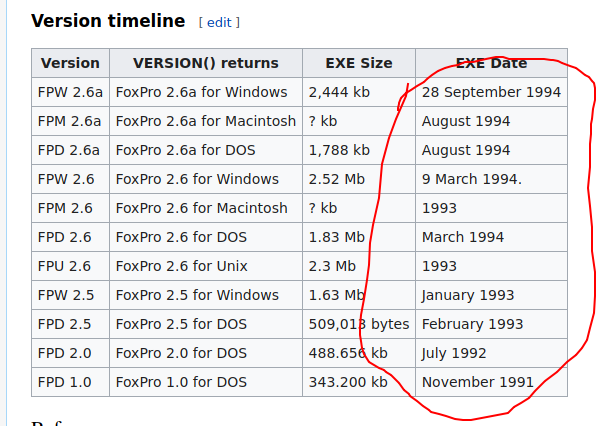
Task: Click the March 1994 date in FPD 2.6 row
Action: [x=491, y=237]
